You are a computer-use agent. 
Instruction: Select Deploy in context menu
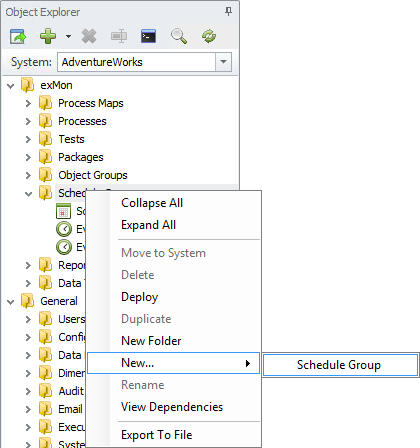click(140, 297)
